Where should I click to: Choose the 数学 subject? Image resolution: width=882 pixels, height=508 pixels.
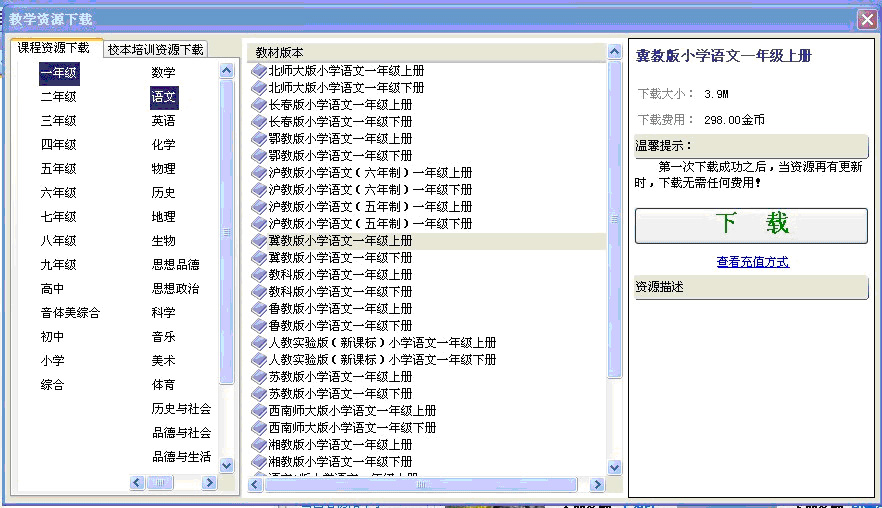click(x=163, y=73)
